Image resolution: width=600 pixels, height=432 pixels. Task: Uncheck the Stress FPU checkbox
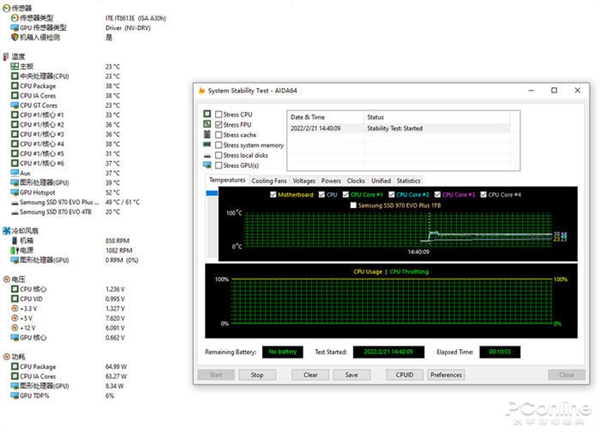pyautogui.click(x=218, y=125)
